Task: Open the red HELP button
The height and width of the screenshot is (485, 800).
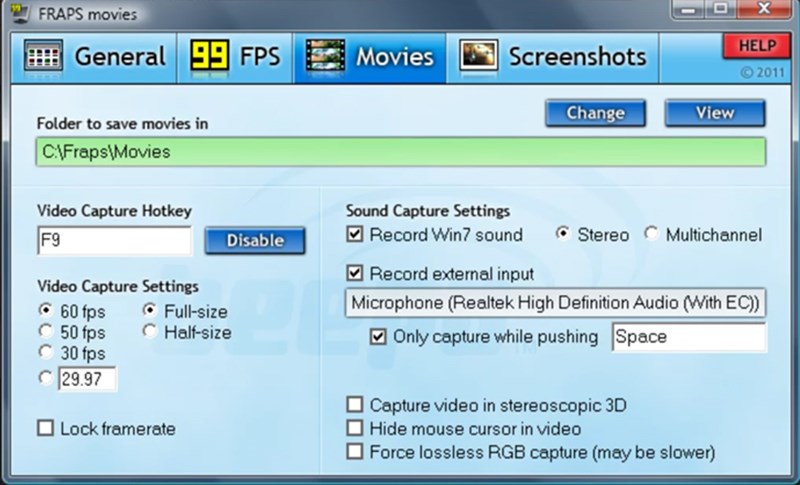Action: click(x=756, y=46)
